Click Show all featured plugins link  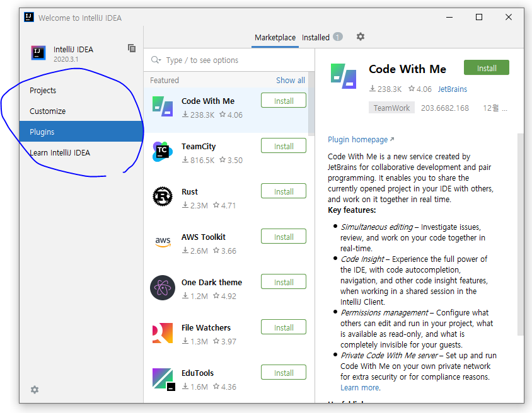click(x=291, y=81)
